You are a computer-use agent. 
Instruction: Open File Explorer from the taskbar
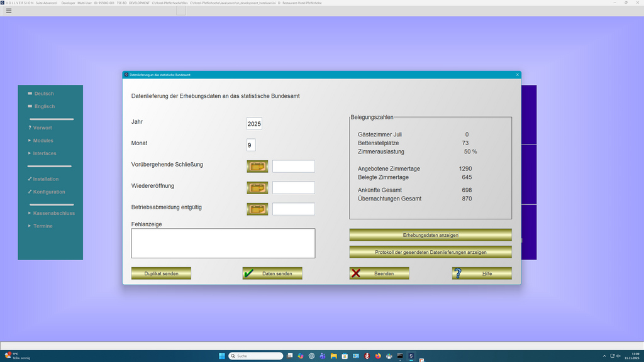pos(333,356)
